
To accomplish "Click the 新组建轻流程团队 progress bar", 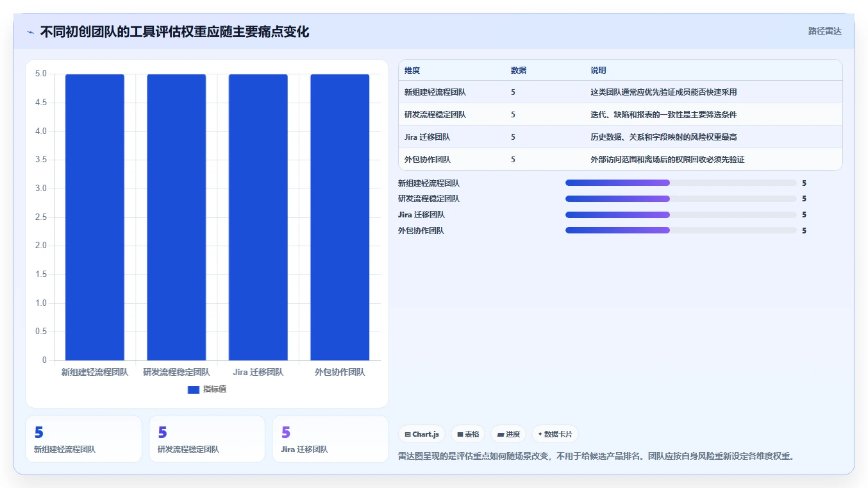I will click(x=681, y=183).
